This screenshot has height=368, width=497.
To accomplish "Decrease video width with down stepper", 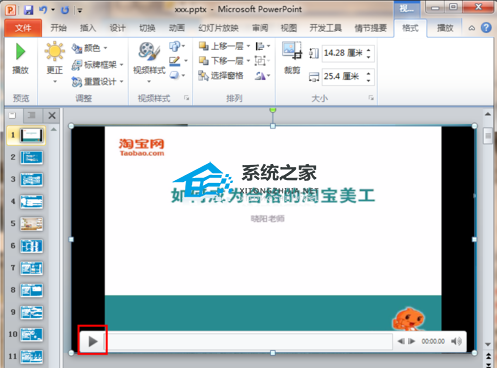I will (x=369, y=80).
